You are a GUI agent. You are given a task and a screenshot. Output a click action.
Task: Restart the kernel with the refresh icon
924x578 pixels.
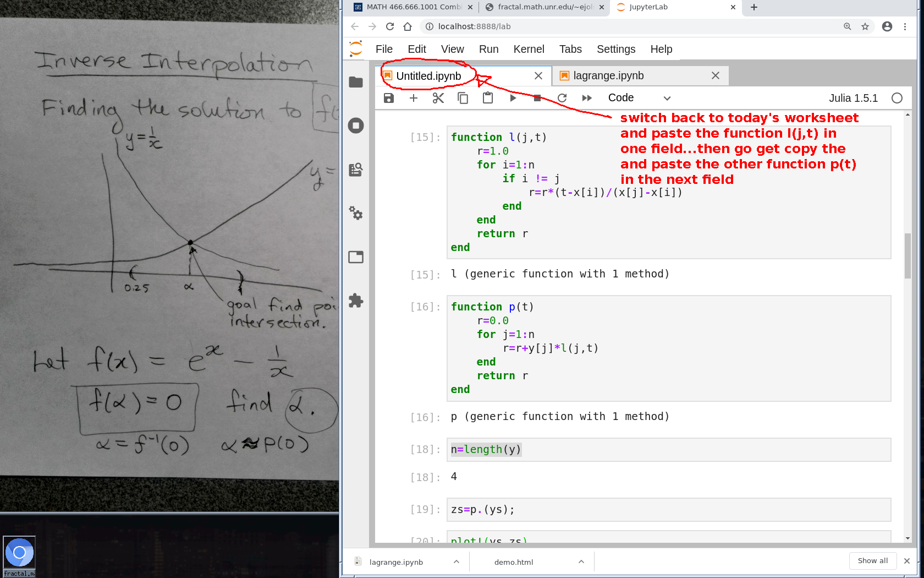562,98
